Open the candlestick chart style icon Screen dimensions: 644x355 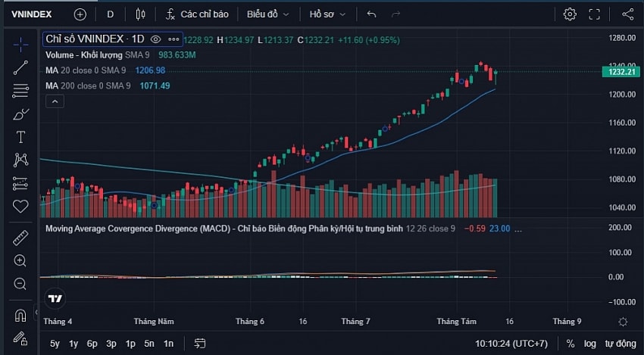click(140, 14)
